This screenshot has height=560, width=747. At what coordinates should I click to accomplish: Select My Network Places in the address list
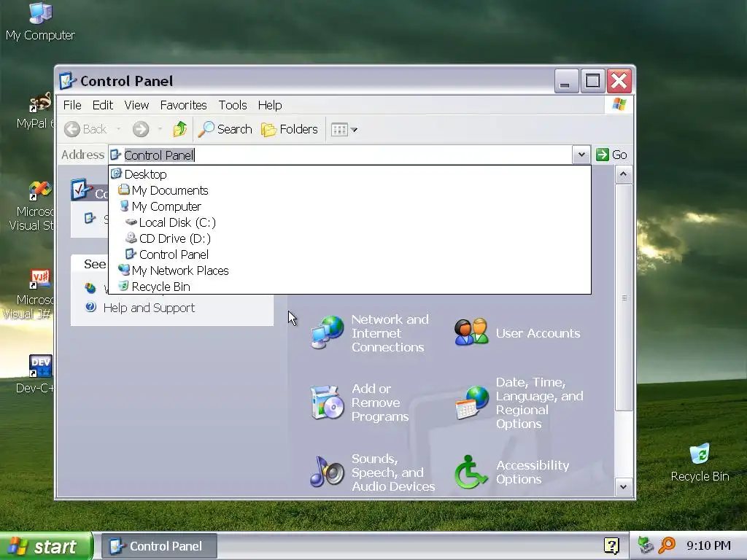[x=349, y=271]
